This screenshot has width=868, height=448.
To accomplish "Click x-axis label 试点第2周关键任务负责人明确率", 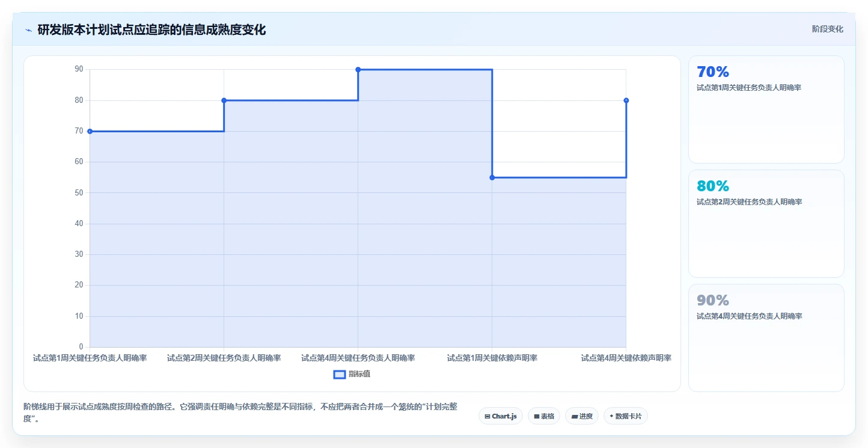I will [224, 358].
